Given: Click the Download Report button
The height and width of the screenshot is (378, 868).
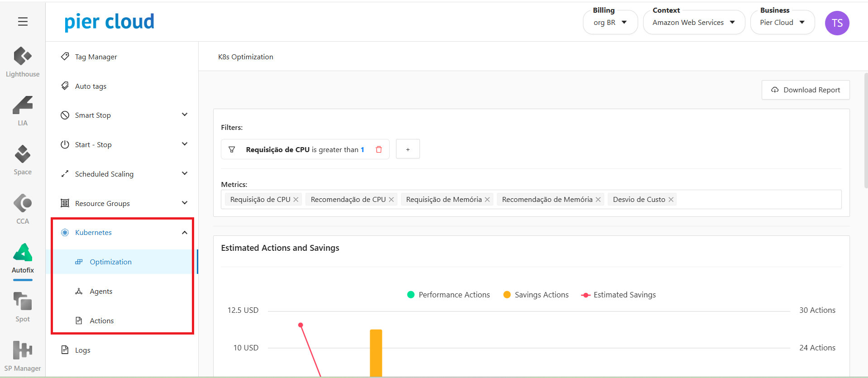Looking at the screenshot, I should click(806, 90).
